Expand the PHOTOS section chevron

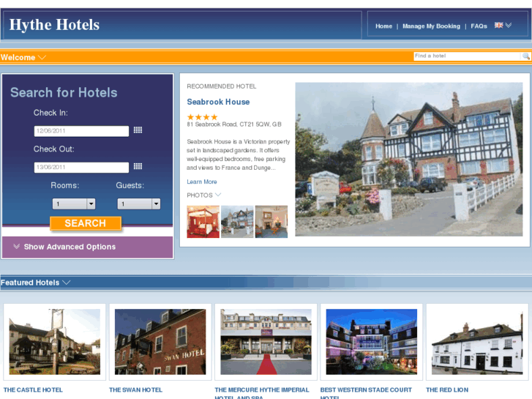click(x=218, y=195)
